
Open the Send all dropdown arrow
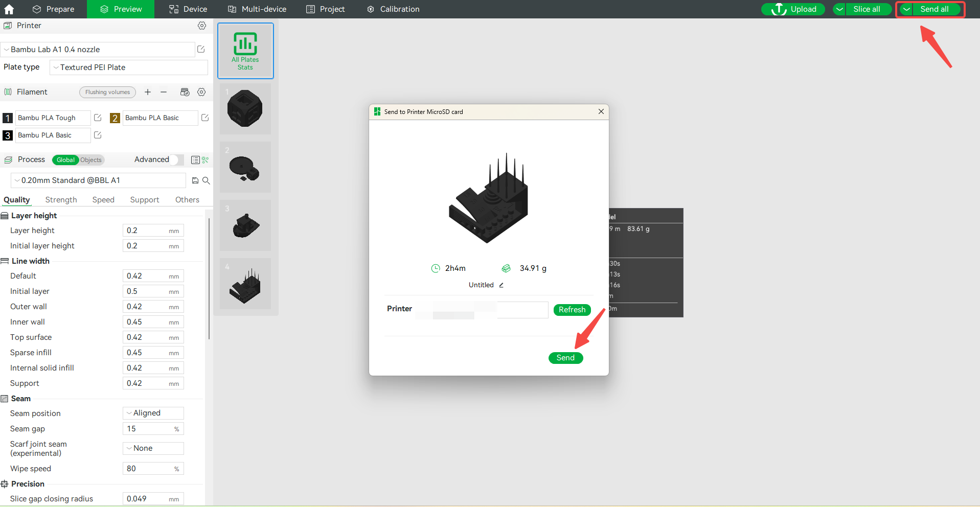point(906,9)
